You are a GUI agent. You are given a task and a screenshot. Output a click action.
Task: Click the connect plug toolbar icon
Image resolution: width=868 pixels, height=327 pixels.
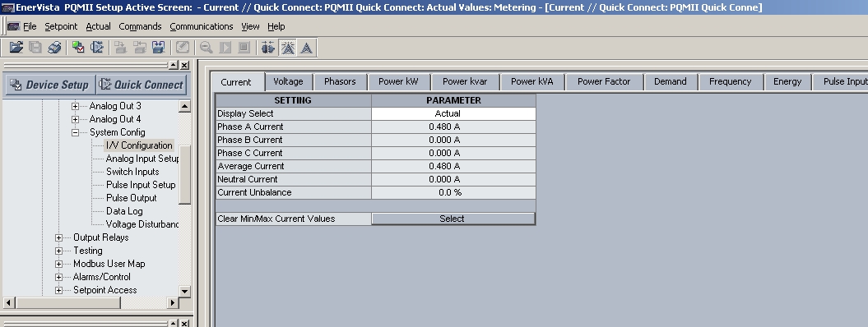point(268,48)
